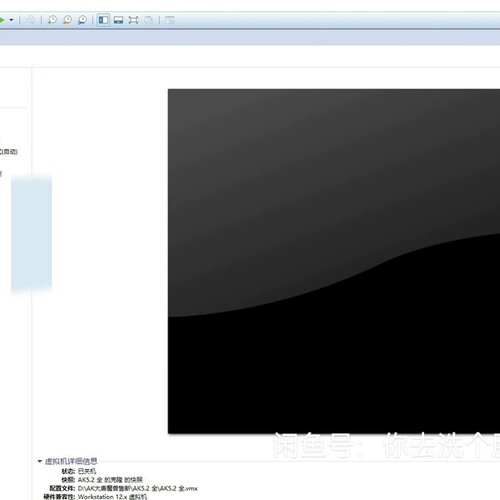The width and height of the screenshot is (500, 500).
Task: Click the Unity mode toolbar icon
Action: 148,20
